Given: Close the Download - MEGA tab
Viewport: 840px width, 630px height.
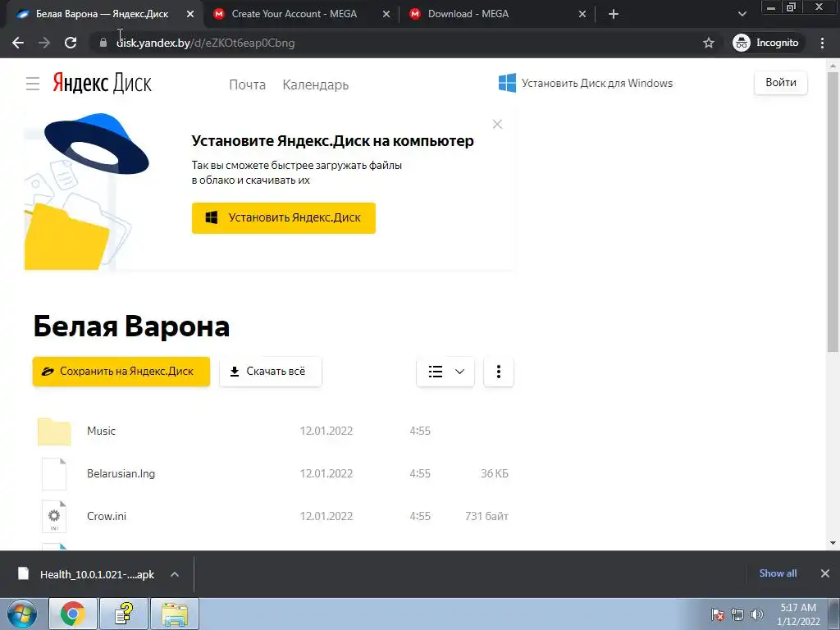Looking at the screenshot, I should click(x=582, y=15).
